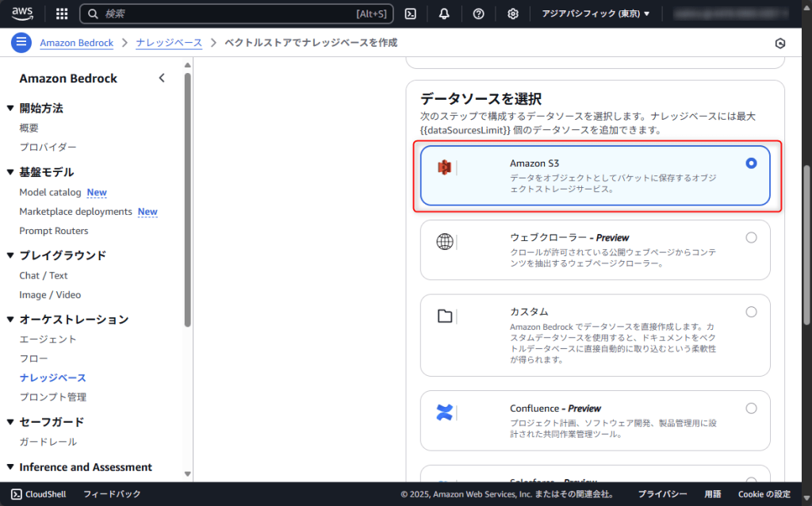The height and width of the screenshot is (506, 812).
Task: Click the 検索 search input field
Action: (236, 14)
